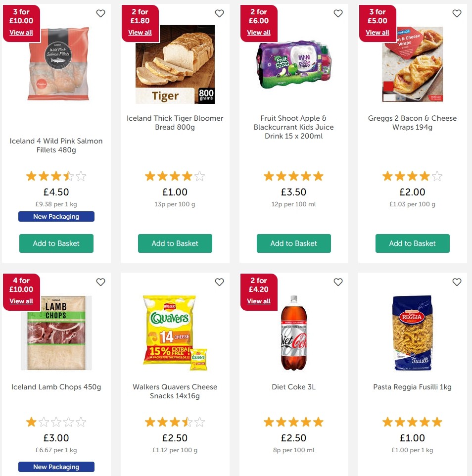Screen dimensions: 472x476
Task: Select the one-star rating on Iceland Lamb Chops
Action: 31,422
